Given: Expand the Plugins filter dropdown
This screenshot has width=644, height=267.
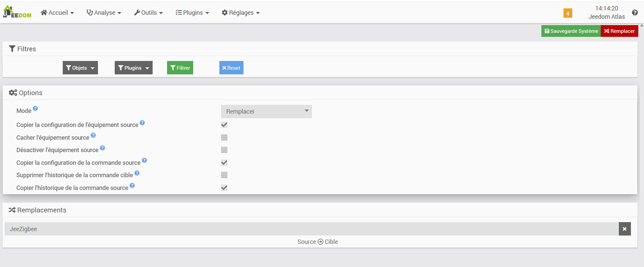Looking at the screenshot, I should coord(133,68).
